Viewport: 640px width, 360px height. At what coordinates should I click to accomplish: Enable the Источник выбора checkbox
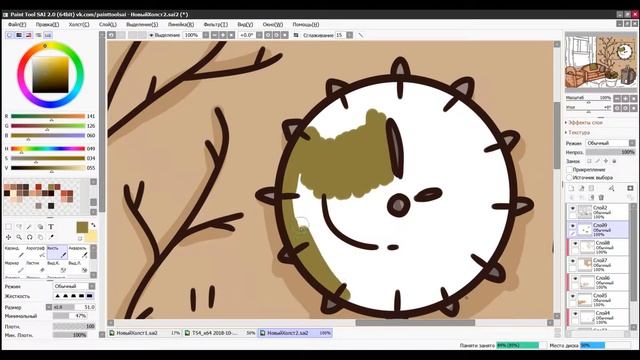[569, 178]
